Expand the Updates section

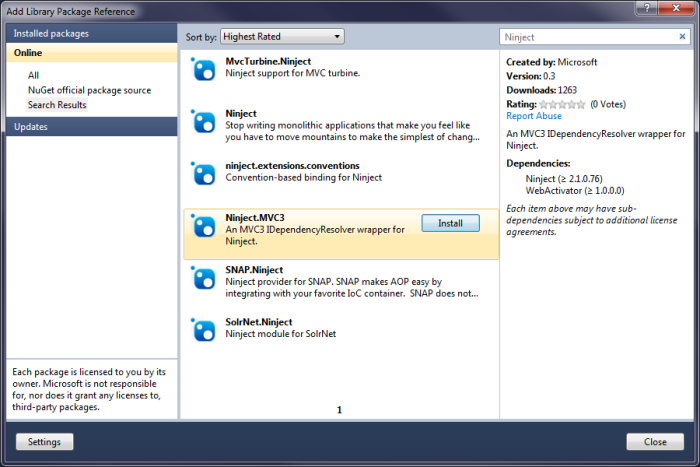click(x=92, y=127)
